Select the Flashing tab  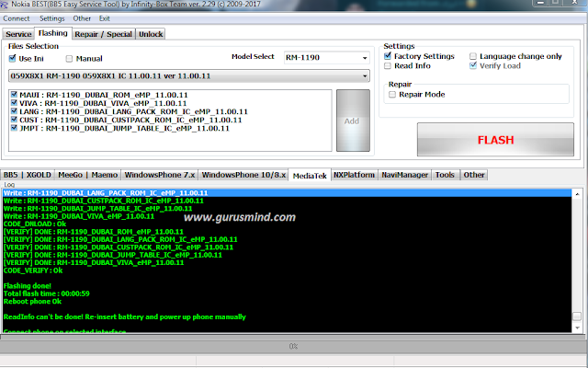(53, 33)
